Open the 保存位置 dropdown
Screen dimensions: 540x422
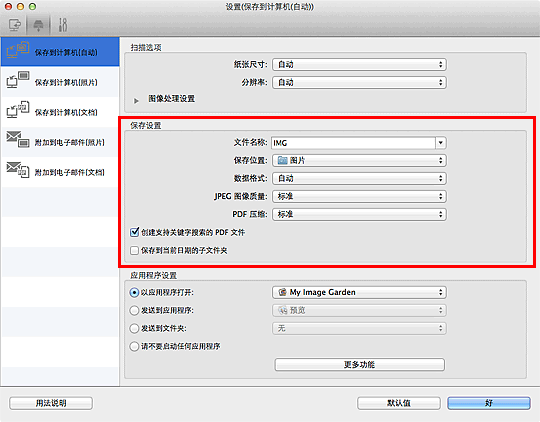click(359, 161)
